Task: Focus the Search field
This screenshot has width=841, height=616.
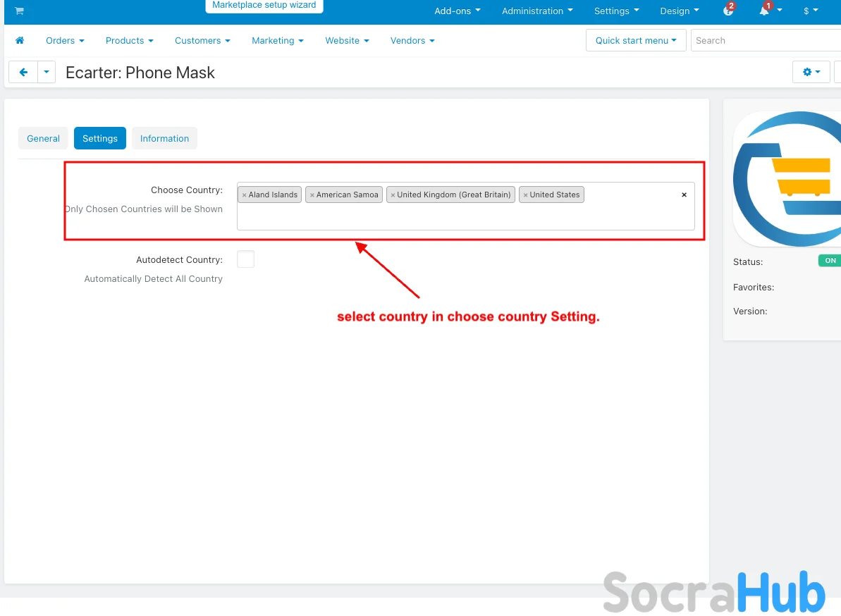Action: point(766,40)
